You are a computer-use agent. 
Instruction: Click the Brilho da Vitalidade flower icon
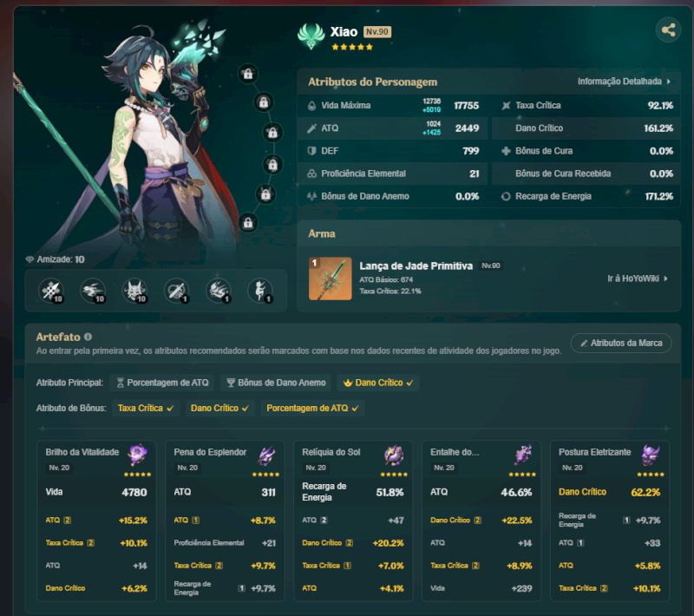(138, 455)
